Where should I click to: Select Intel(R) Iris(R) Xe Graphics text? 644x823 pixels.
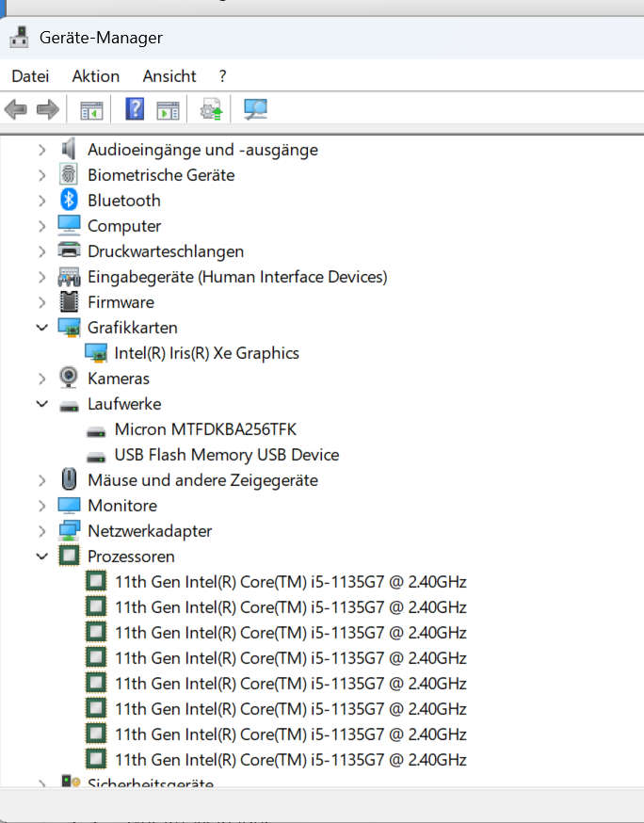click(x=207, y=353)
